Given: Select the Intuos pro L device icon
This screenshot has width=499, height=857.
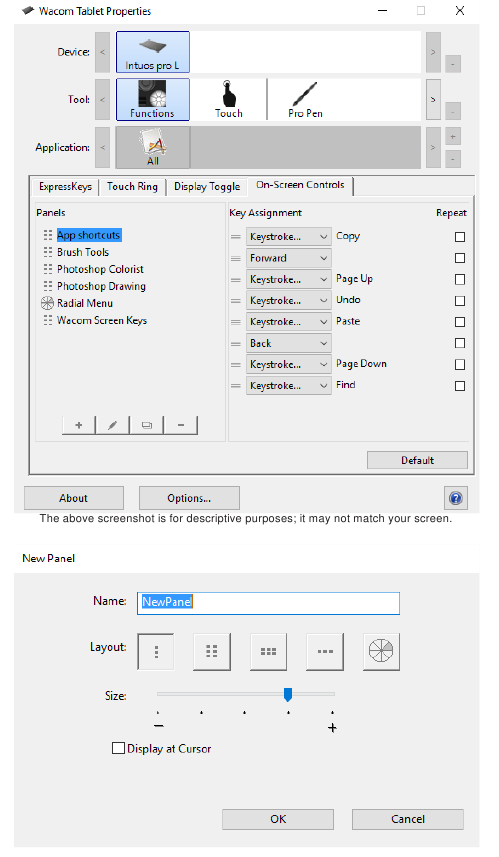Looking at the screenshot, I should pyautogui.click(x=152, y=52).
